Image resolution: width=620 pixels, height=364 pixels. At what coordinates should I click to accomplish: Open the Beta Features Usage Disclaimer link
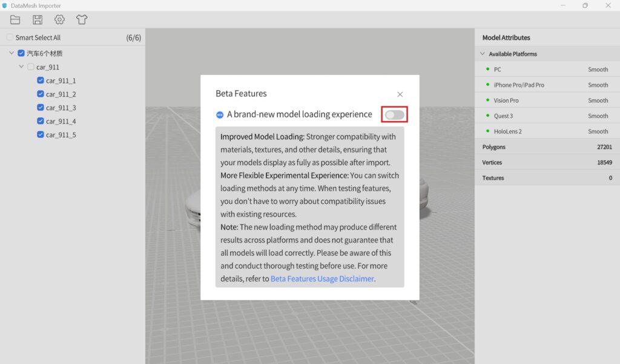click(x=322, y=279)
